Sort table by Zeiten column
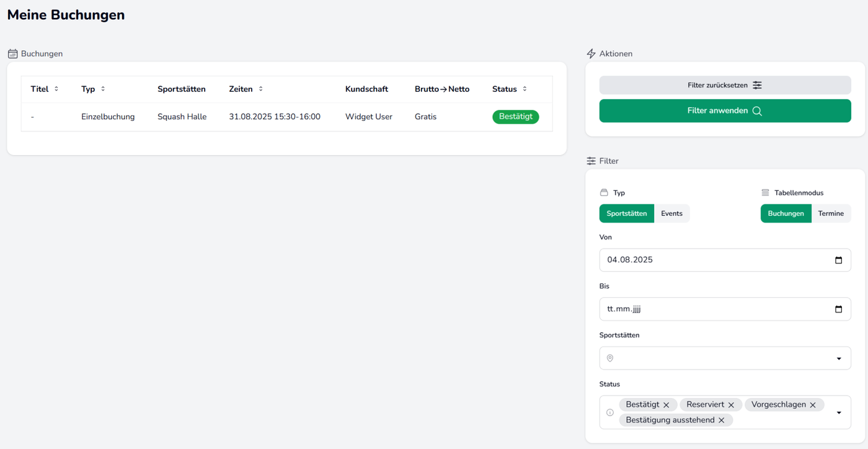This screenshot has height=449, width=868. 261,89
